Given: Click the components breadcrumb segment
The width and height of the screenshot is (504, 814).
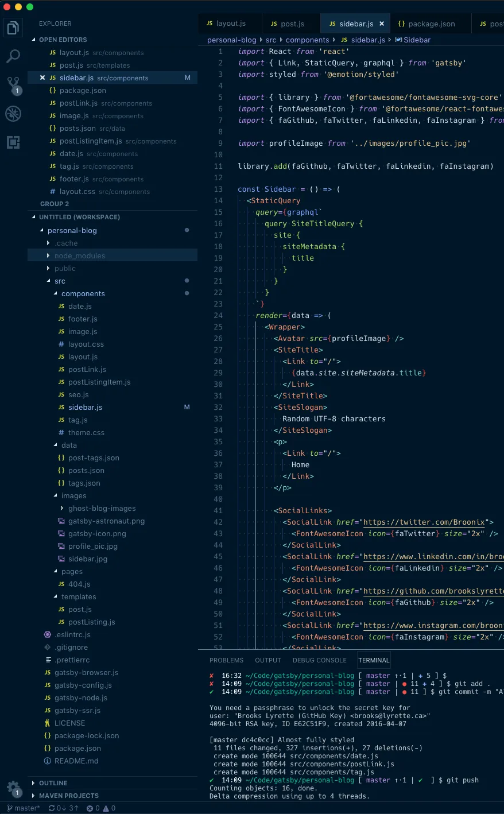Looking at the screenshot, I should [x=307, y=40].
